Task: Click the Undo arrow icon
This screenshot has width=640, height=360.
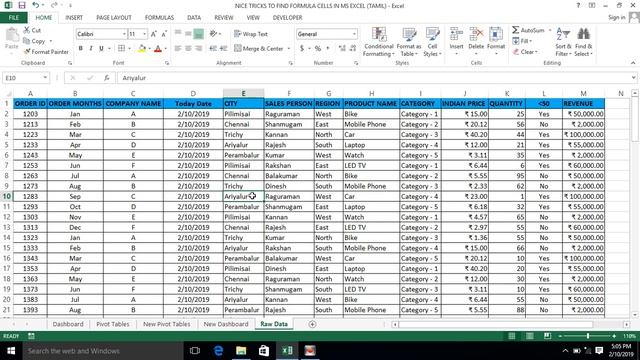Action: [36, 5]
